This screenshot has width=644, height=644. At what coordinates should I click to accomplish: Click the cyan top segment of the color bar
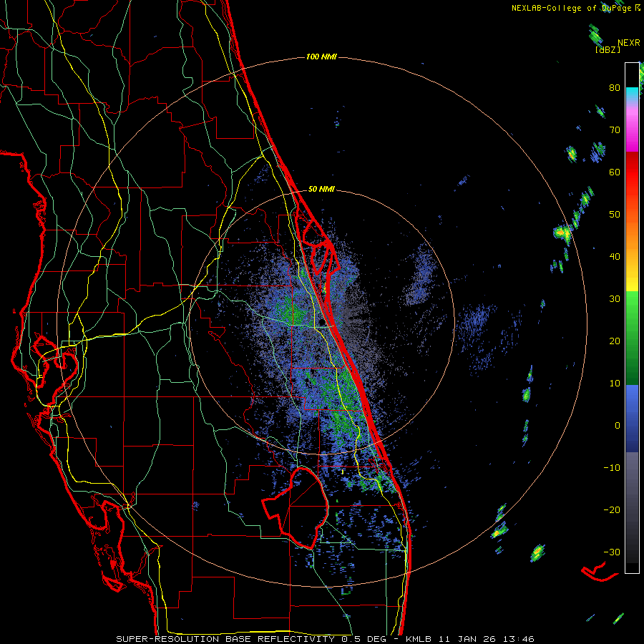pos(632,94)
